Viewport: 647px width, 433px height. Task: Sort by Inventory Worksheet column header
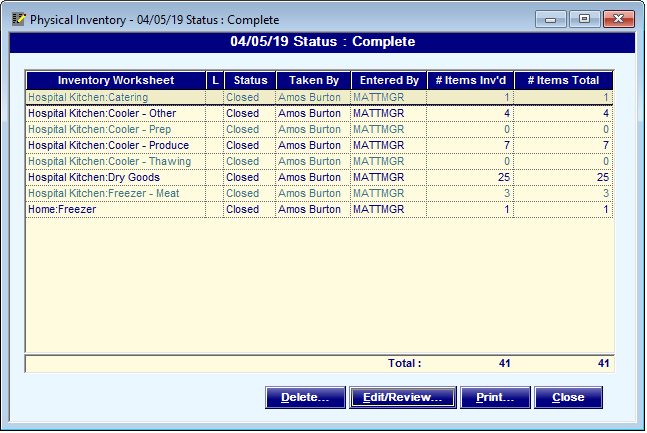pos(115,80)
